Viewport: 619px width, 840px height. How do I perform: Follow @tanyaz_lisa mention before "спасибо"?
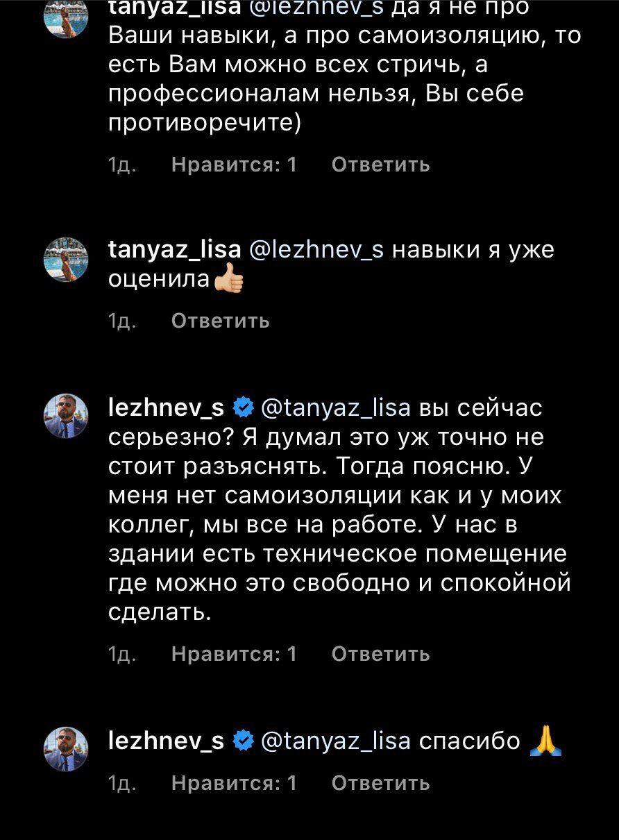(x=336, y=741)
